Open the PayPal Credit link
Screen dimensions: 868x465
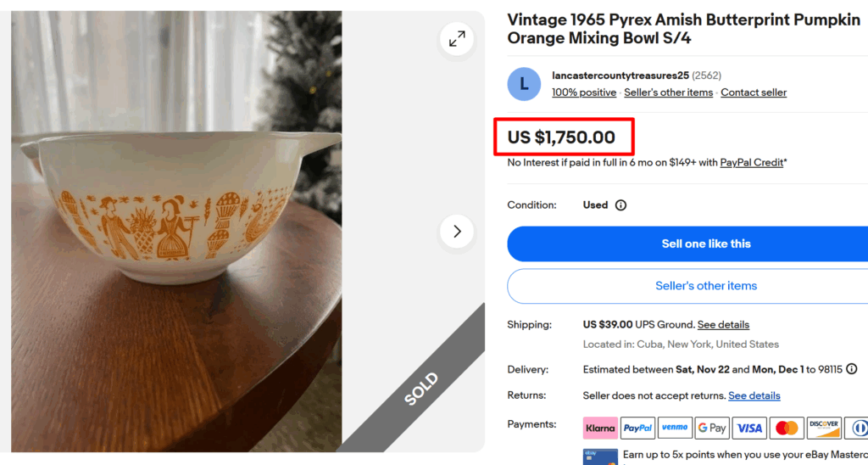click(x=751, y=162)
